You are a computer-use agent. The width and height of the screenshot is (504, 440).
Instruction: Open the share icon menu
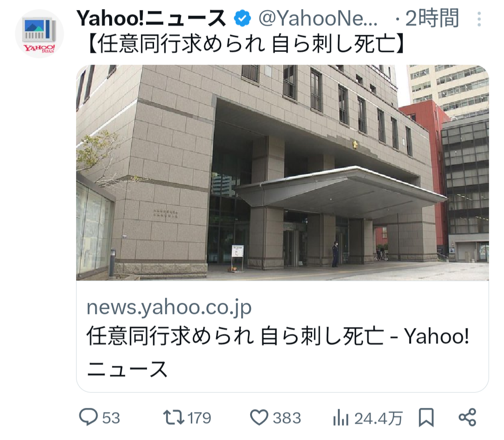pyautogui.click(x=467, y=417)
